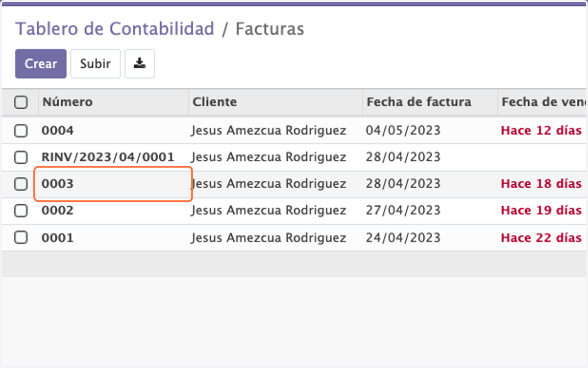Open invoice RINV/2023/04/0001

click(x=108, y=157)
